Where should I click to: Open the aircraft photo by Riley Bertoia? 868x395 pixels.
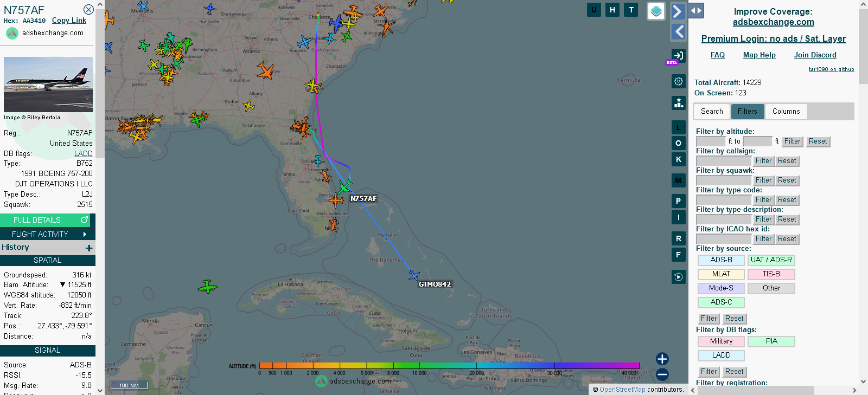click(48, 84)
